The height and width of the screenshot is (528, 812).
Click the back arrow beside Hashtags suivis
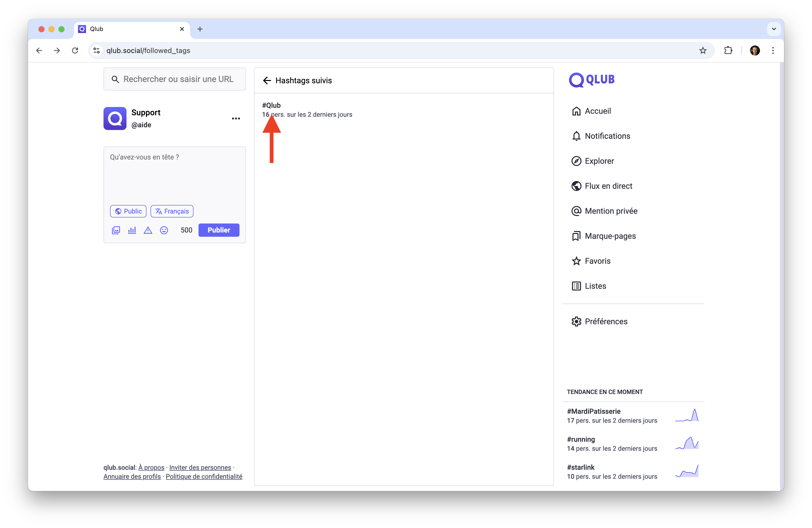click(x=267, y=80)
